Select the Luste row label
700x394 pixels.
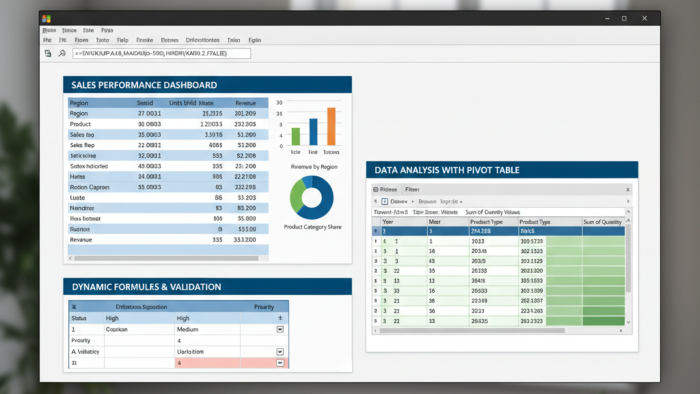pos(77,198)
